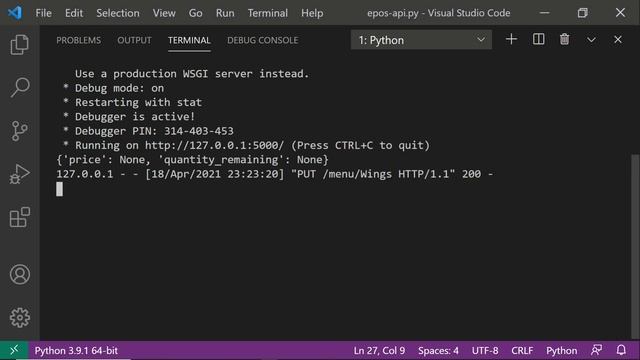Image resolution: width=640 pixels, height=360 pixels.
Task: Open the Edit menu
Action: tap(74, 13)
